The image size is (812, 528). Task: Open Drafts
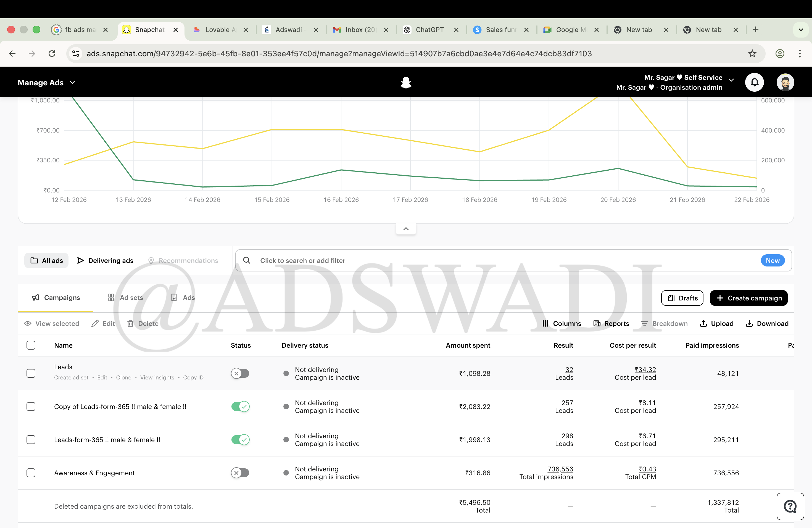coord(682,298)
